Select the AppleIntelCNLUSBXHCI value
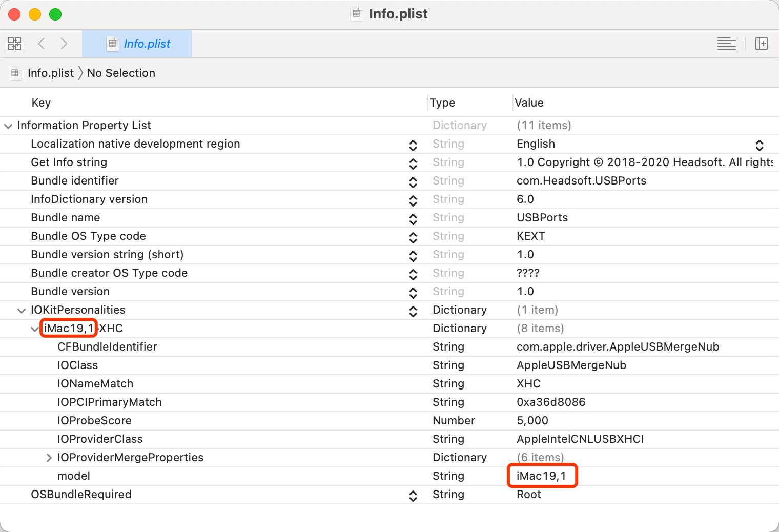This screenshot has height=532, width=779. [580, 439]
